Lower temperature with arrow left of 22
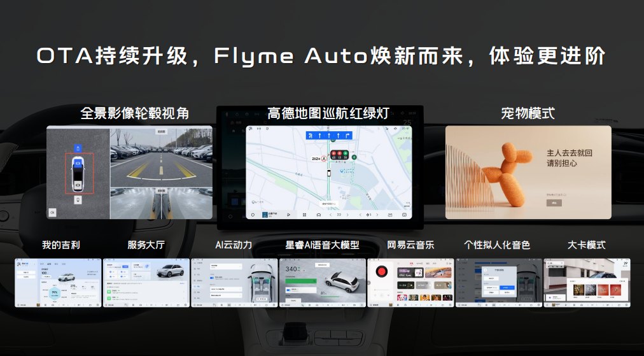Viewport: 644px width, 356px height. click(330, 215)
